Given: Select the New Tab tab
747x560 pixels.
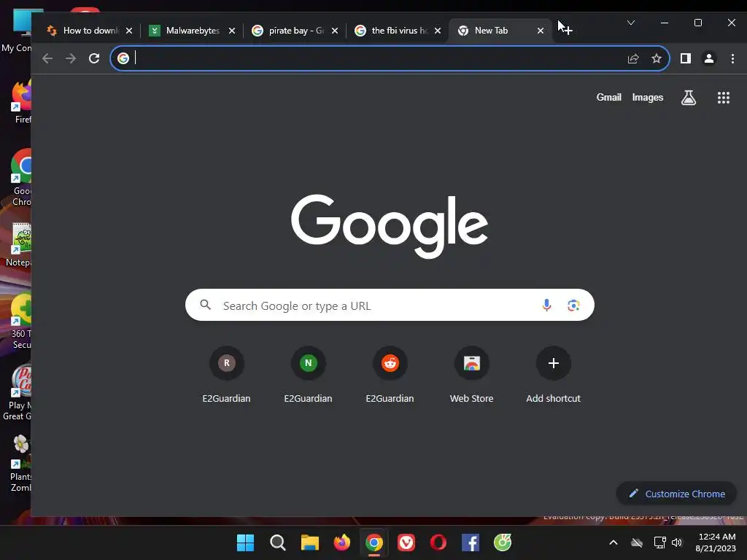Looking at the screenshot, I should [500, 31].
